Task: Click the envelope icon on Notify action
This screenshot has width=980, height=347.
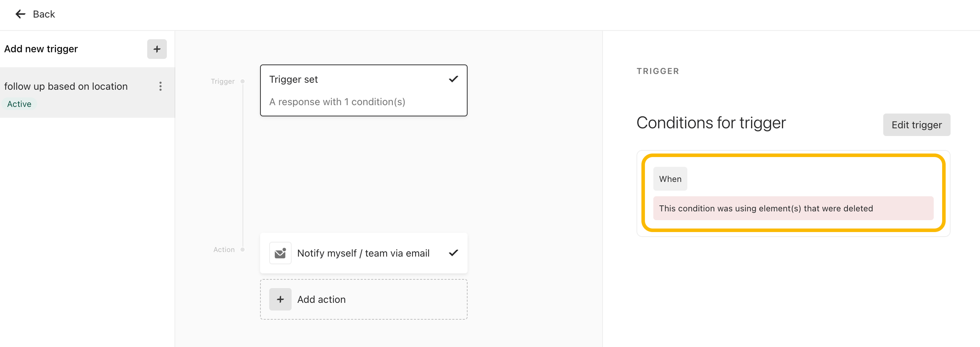Action: (x=280, y=253)
